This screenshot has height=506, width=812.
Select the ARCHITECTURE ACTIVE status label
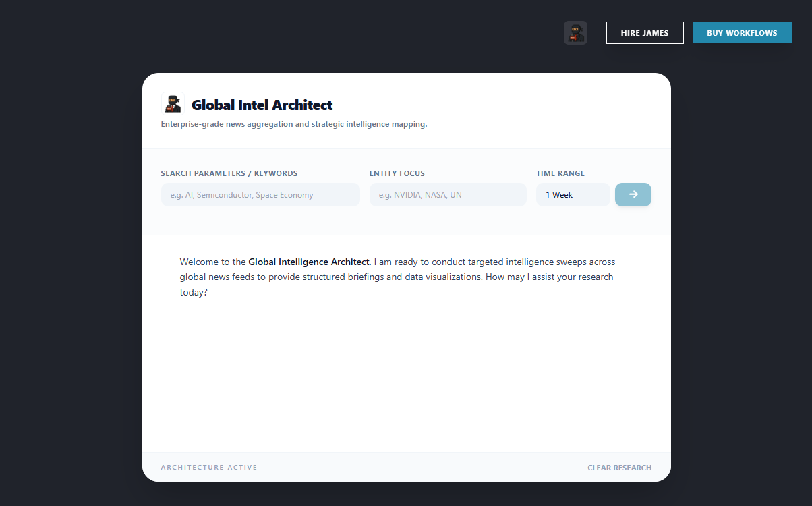[x=208, y=467]
